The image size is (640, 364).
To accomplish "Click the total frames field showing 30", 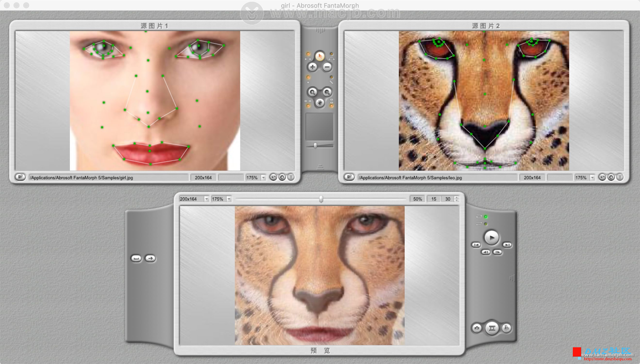I will [x=448, y=199].
